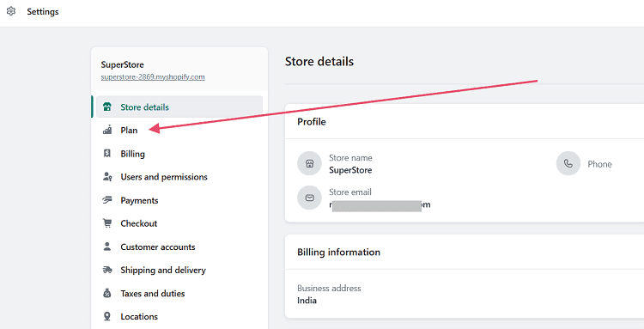644x329 pixels.
Task: Click the Locations pin icon
Action: (107, 317)
